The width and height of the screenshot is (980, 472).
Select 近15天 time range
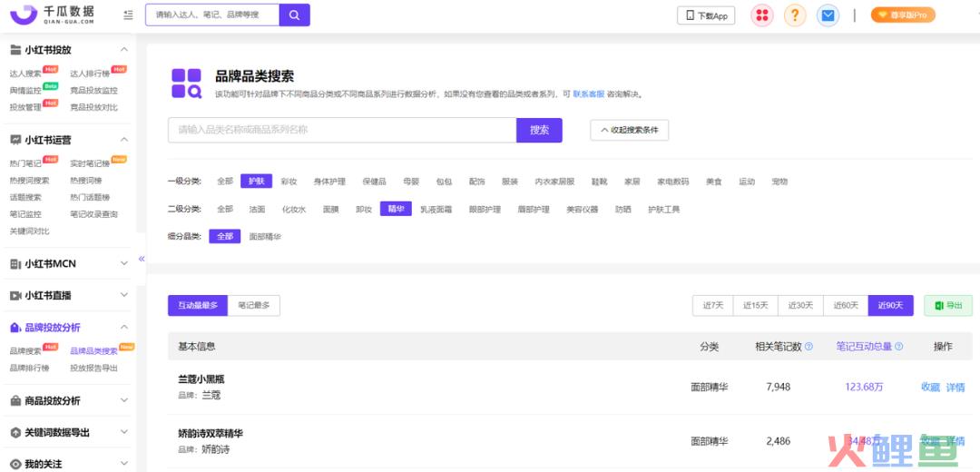click(755, 305)
